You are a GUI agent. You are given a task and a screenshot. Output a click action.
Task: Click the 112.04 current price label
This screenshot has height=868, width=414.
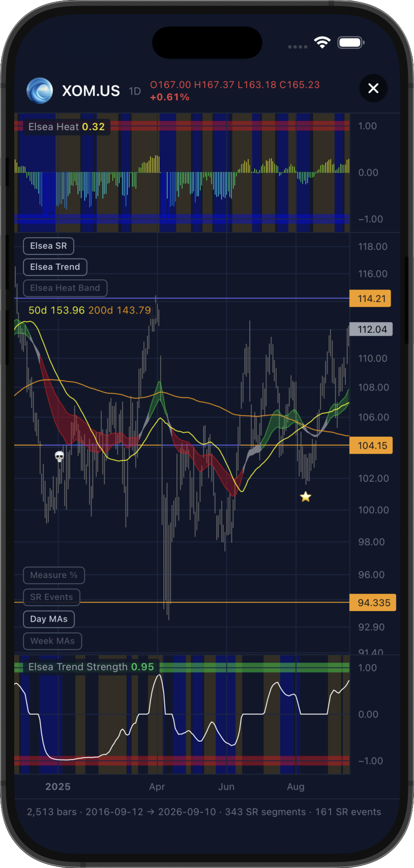[371, 329]
